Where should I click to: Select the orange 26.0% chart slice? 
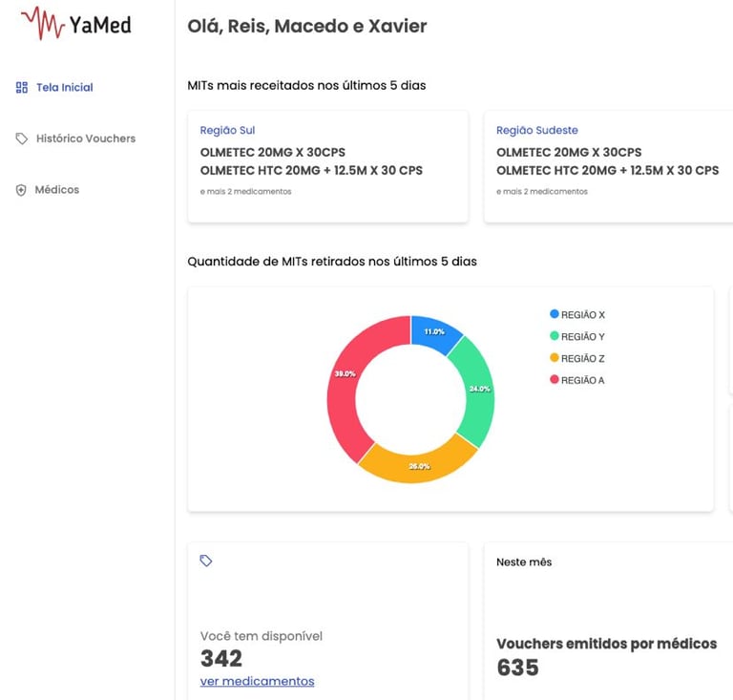coord(418,464)
